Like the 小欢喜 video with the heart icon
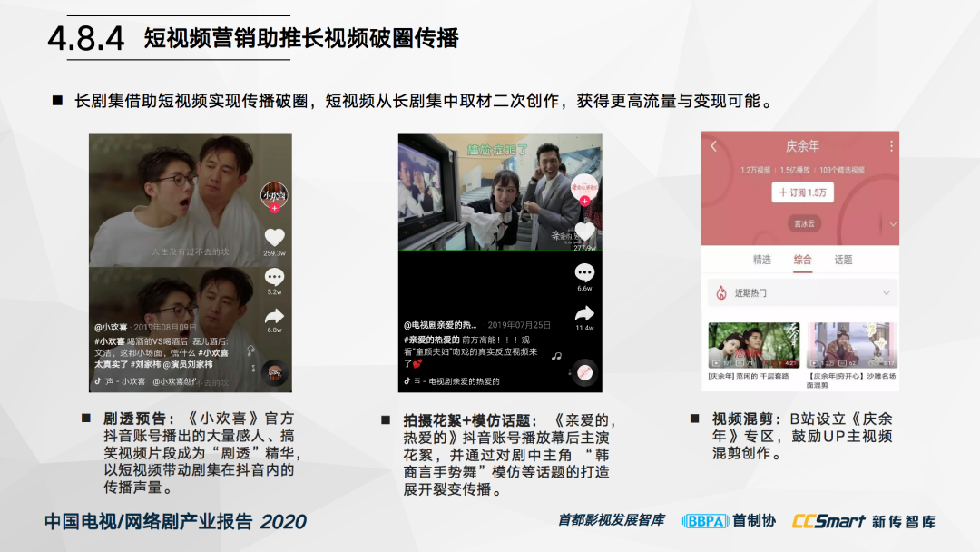 pyautogui.click(x=274, y=237)
